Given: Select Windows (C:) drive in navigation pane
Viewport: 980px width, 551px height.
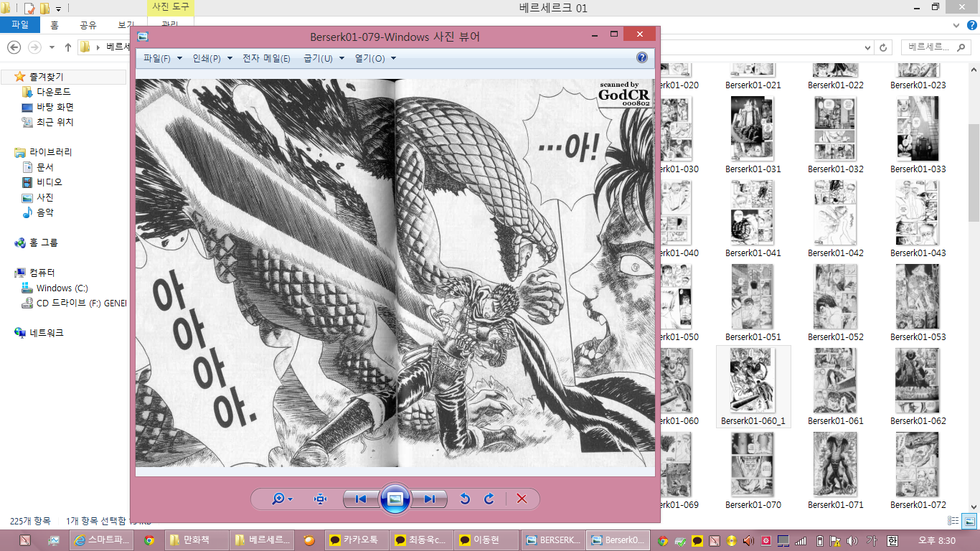Looking at the screenshot, I should (62, 288).
